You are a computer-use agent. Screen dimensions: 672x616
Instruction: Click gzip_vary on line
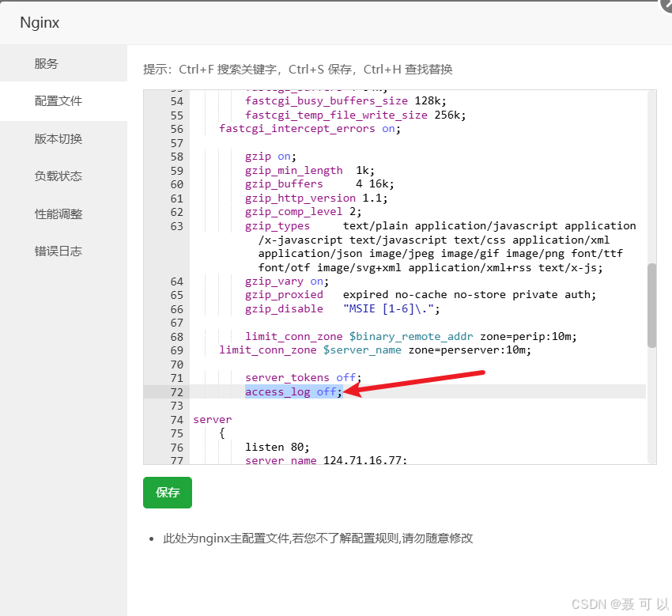(287, 282)
